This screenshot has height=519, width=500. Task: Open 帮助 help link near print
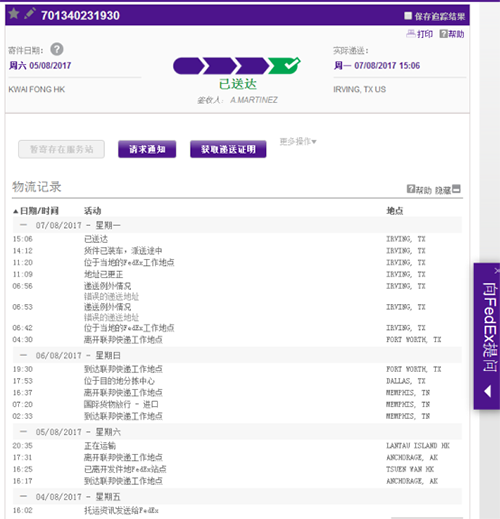452,34
